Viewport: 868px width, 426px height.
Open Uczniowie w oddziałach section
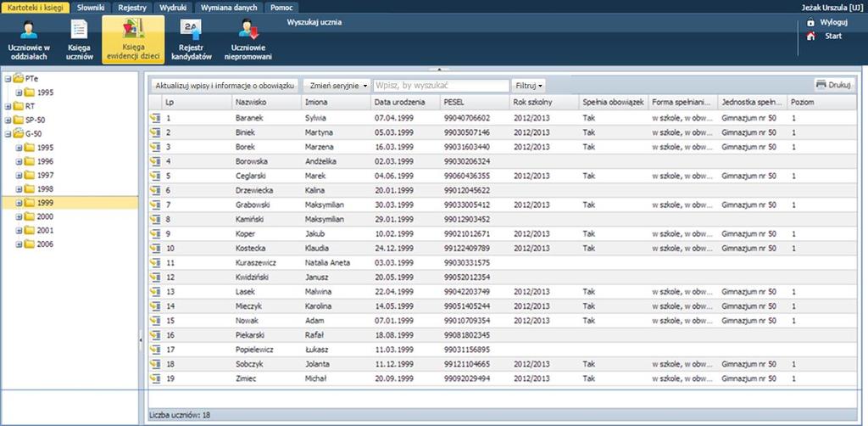tap(28, 40)
